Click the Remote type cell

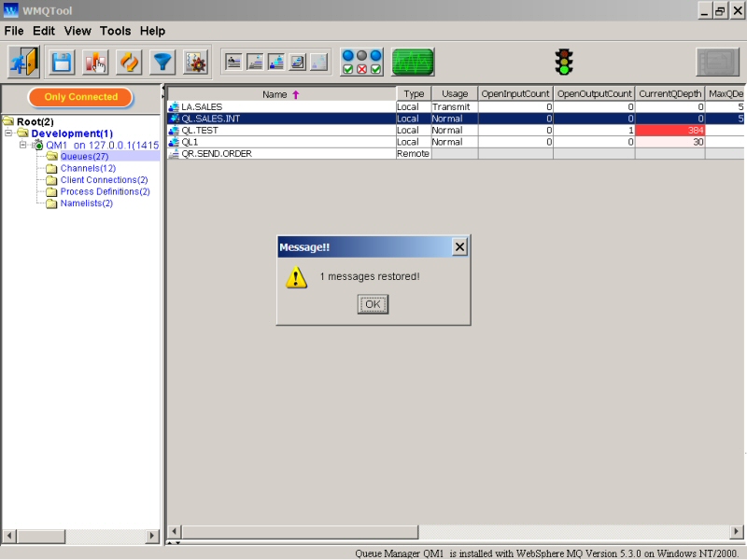414,153
